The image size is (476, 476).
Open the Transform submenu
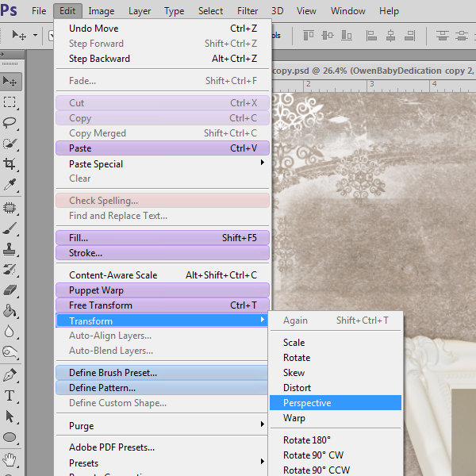(x=163, y=321)
